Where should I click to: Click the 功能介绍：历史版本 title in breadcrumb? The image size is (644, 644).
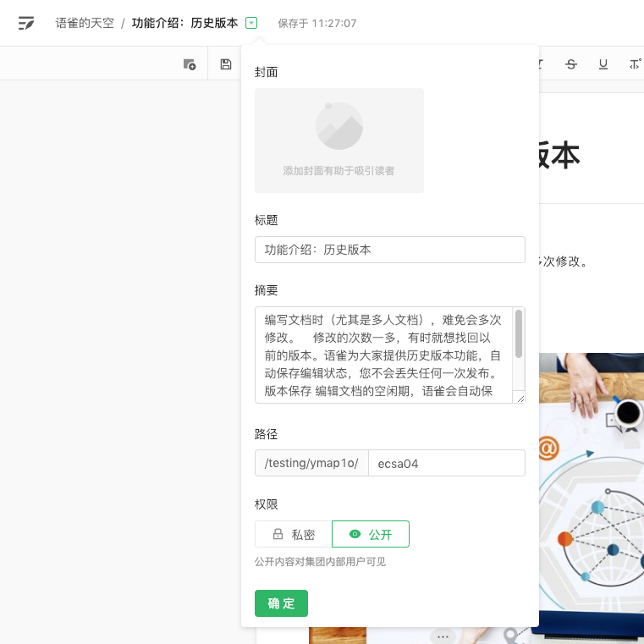tap(184, 23)
